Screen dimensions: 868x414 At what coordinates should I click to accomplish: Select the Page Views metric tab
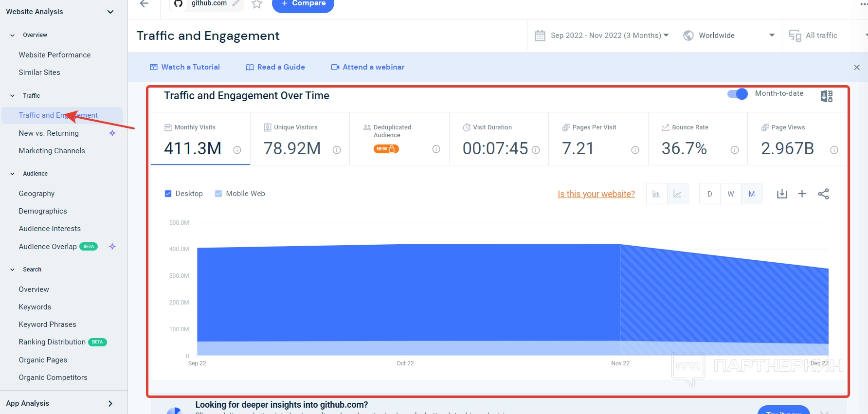pyautogui.click(x=797, y=139)
